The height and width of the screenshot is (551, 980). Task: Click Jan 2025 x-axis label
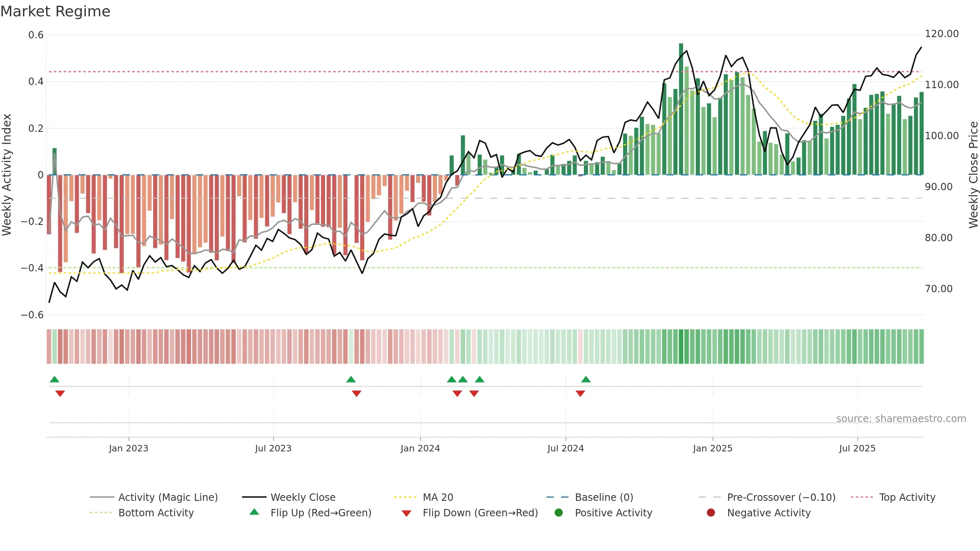tap(713, 448)
